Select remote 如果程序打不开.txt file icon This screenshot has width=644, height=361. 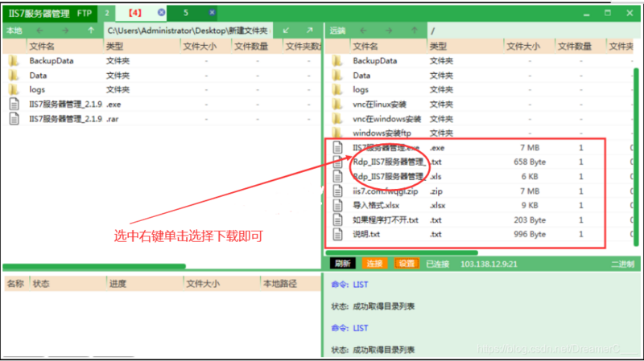(337, 219)
